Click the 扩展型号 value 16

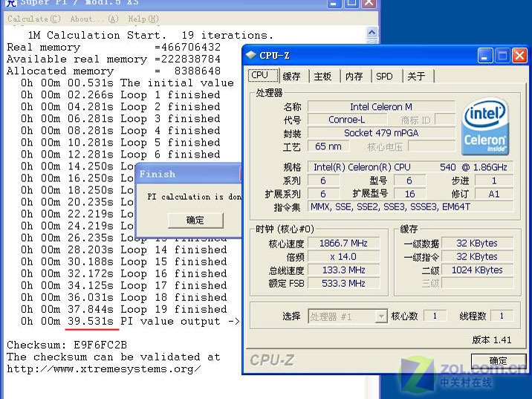click(x=409, y=194)
